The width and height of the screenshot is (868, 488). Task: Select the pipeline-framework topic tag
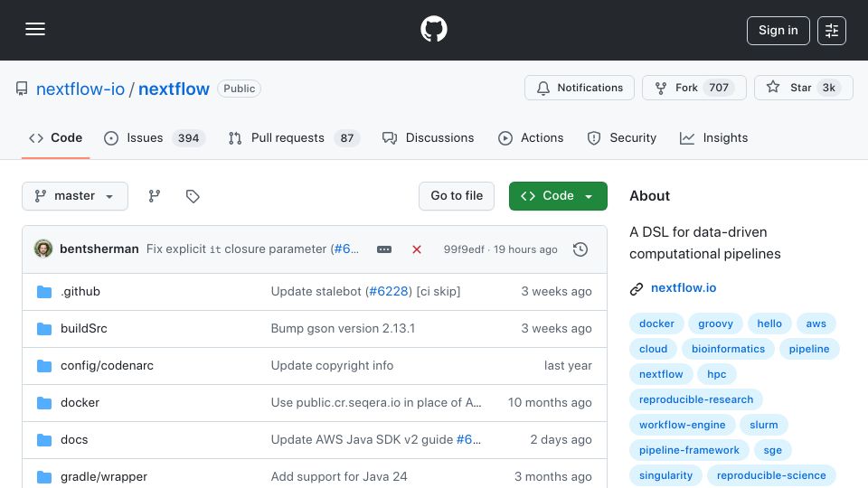tap(689, 450)
